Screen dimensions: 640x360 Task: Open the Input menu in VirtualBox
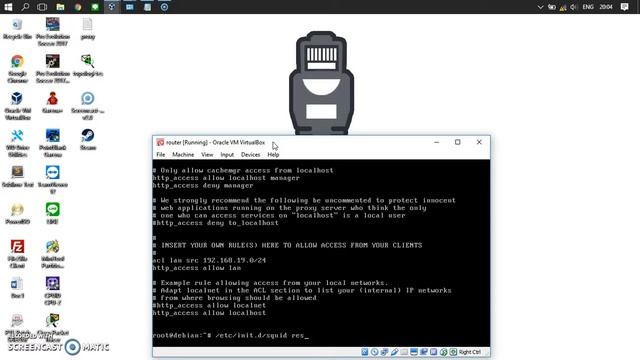point(227,155)
